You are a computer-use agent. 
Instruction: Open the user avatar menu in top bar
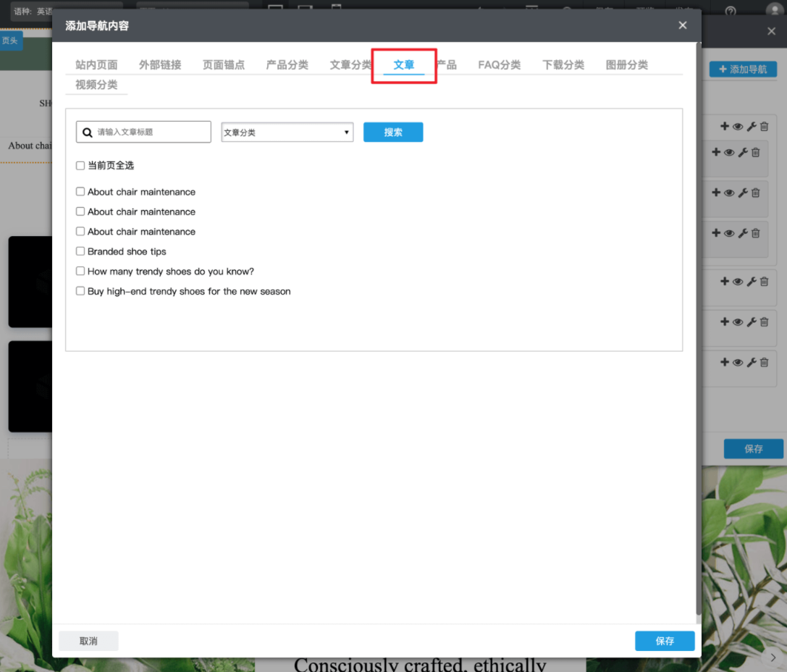point(774,9)
